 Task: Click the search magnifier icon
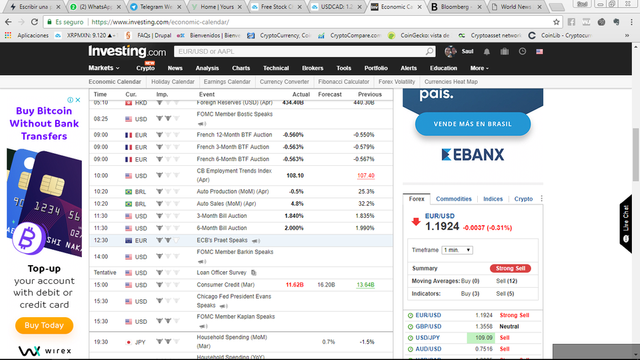pos(429,51)
